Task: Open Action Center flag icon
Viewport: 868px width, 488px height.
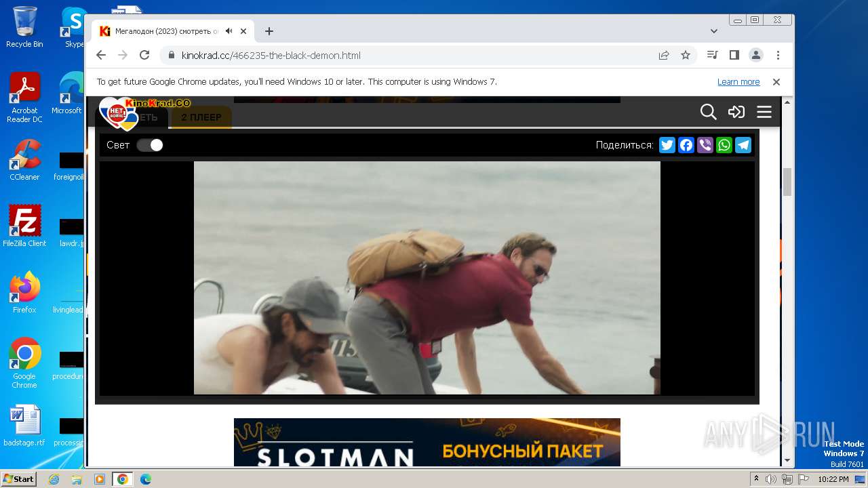Action: click(804, 479)
